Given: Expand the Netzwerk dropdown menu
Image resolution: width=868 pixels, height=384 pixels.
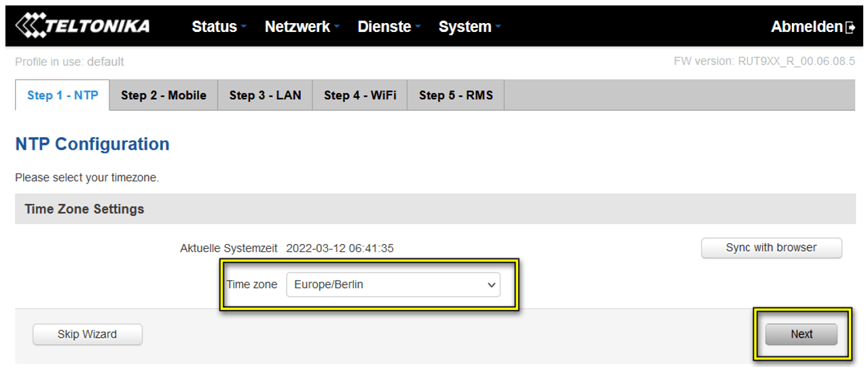Looking at the screenshot, I should 301,27.
